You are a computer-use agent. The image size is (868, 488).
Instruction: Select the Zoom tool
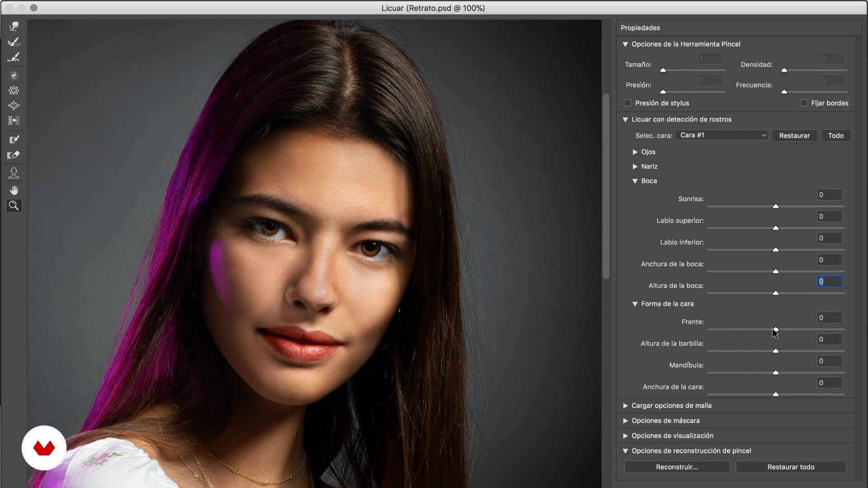point(14,206)
